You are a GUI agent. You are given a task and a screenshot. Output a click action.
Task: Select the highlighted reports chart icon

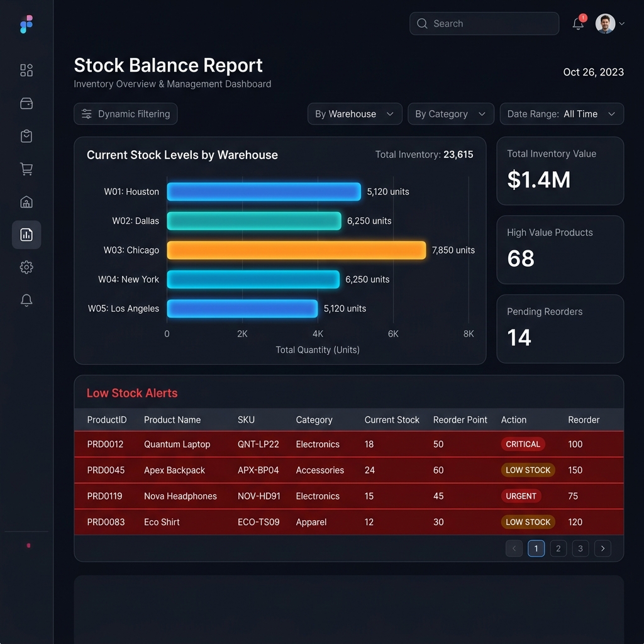click(x=26, y=235)
